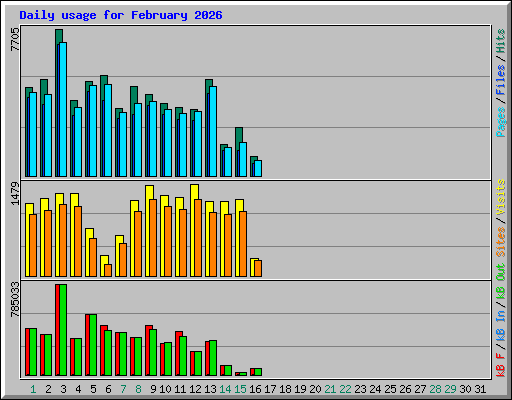
Task: Click the 'Files' legend label
Action: pos(501,80)
